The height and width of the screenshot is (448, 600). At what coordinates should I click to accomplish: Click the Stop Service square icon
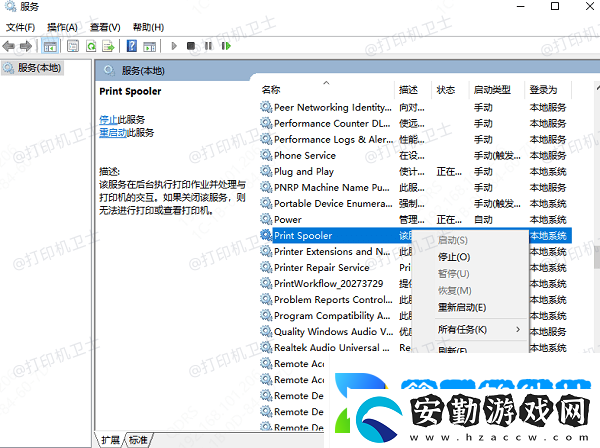(x=191, y=46)
